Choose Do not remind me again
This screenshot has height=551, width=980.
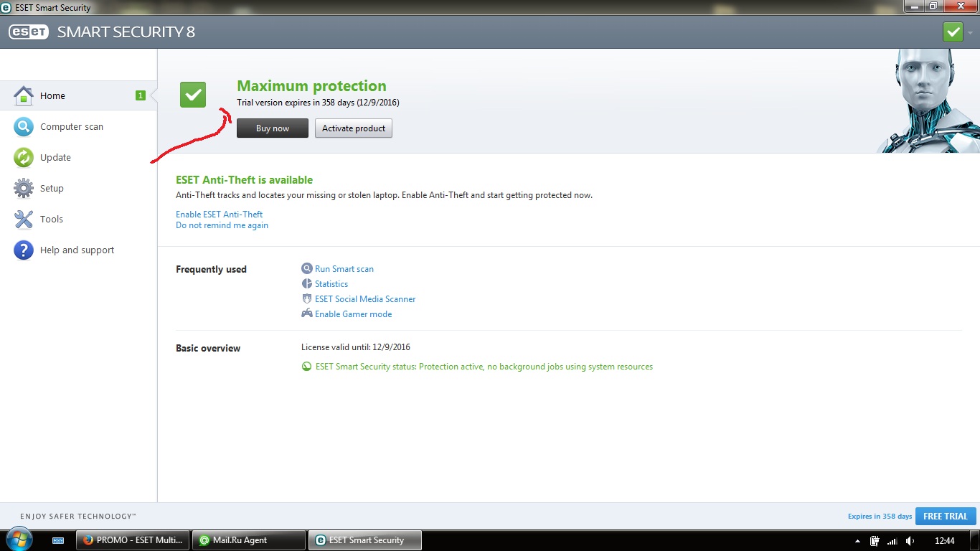[222, 225]
